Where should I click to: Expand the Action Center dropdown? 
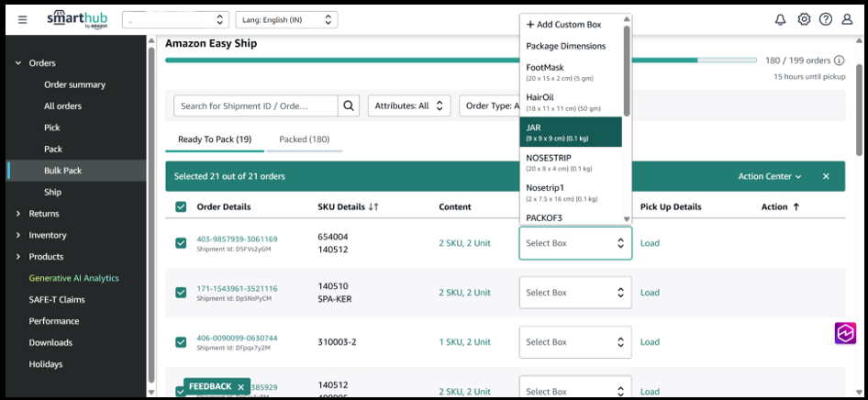[x=770, y=176]
